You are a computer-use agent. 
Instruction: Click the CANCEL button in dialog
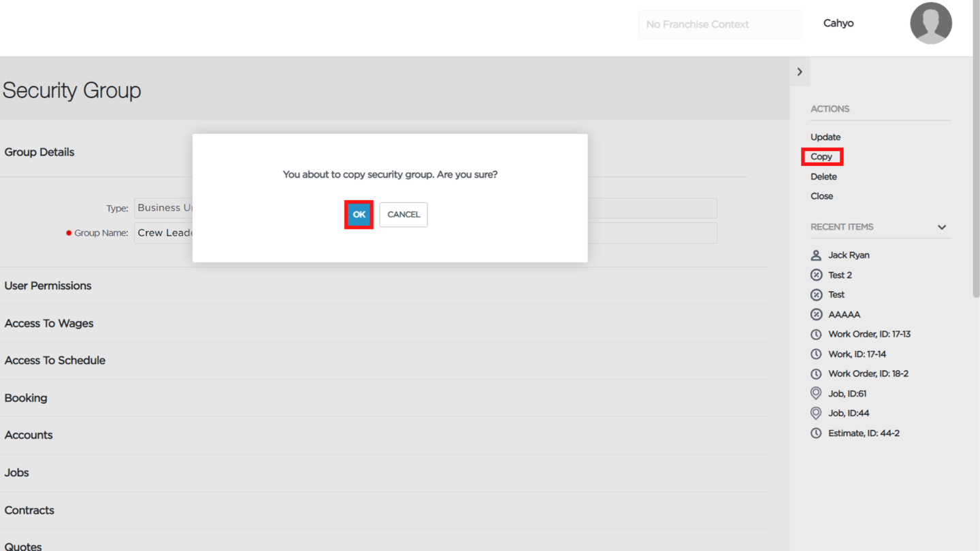[x=404, y=214]
